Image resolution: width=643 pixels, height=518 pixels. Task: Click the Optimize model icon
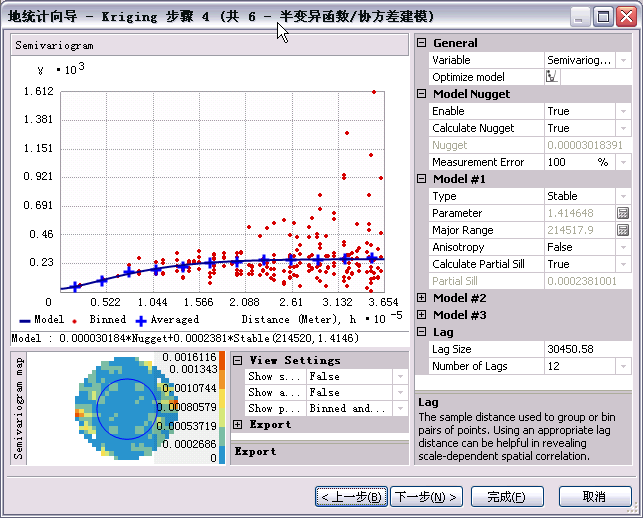tap(552, 77)
